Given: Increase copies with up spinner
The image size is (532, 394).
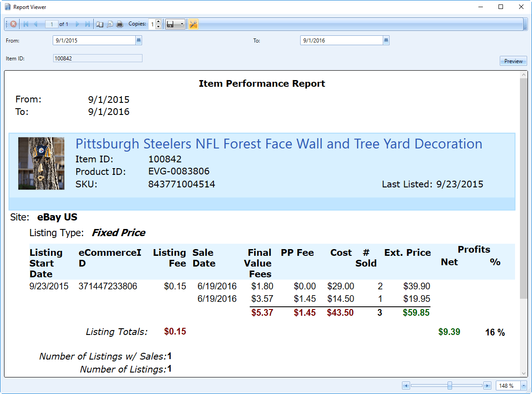Looking at the screenshot, I should [x=158, y=22].
